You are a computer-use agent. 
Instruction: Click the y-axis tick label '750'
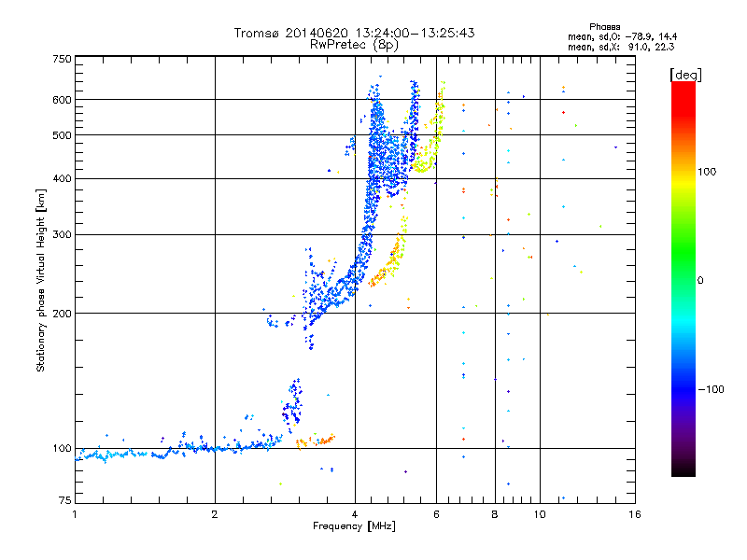[x=62, y=59]
